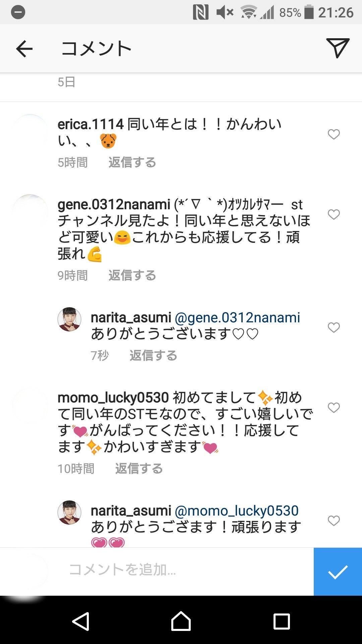Like narita_asumi's reply to momo_lucky0530
This screenshot has width=362, height=644.
tap(334, 521)
